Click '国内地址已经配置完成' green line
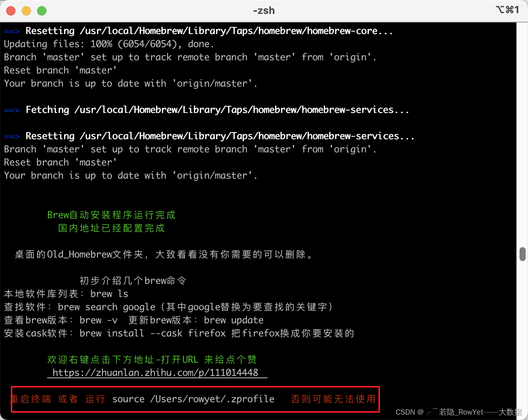The image size is (528, 420). pyautogui.click(x=111, y=228)
